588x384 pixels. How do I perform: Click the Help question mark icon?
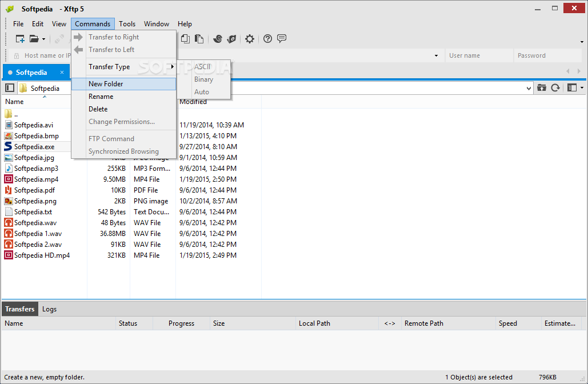coord(267,39)
